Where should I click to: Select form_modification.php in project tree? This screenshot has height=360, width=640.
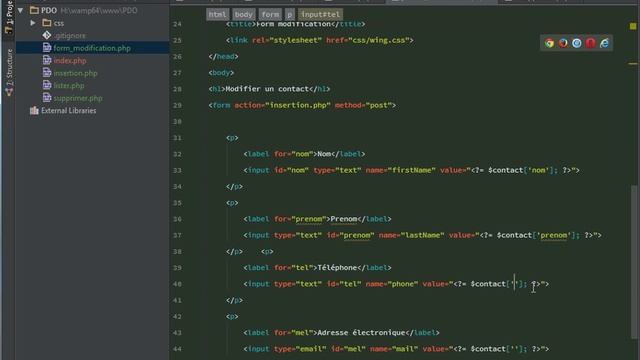click(92, 48)
